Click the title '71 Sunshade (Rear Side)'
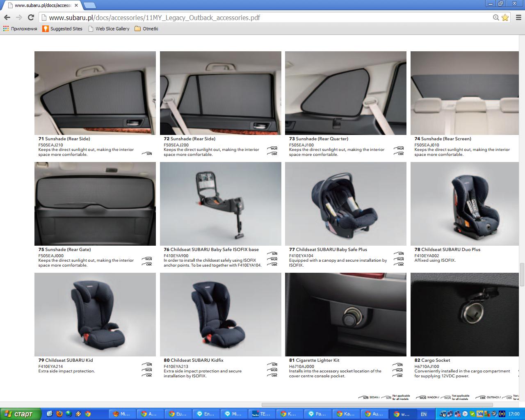The width and height of the screenshot is (525, 420). pyautogui.click(x=64, y=139)
